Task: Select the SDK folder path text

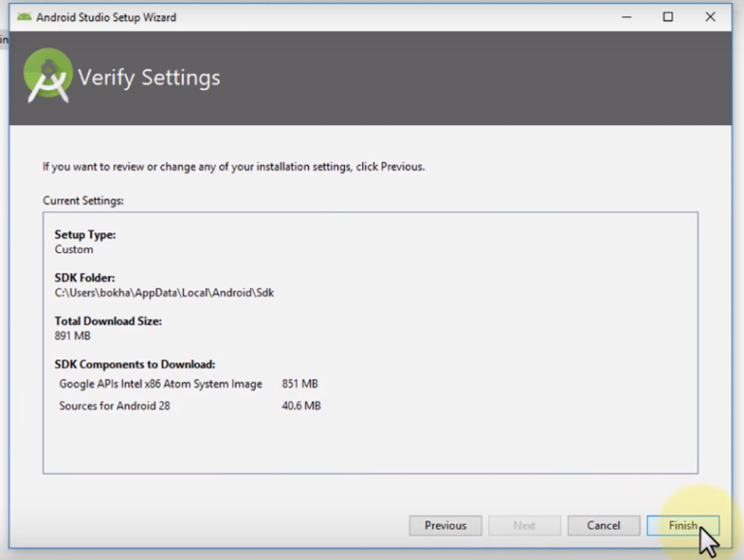Action: [x=164, y=292]
